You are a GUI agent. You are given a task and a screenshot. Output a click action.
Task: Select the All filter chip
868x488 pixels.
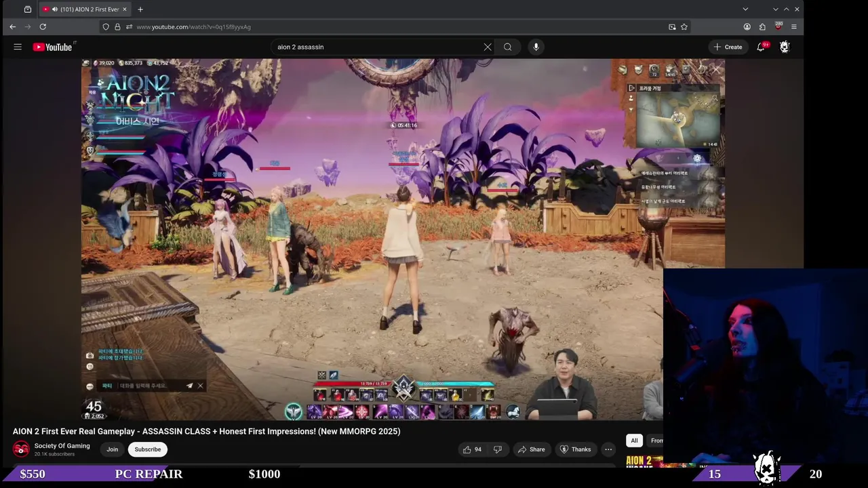(634, 441)
